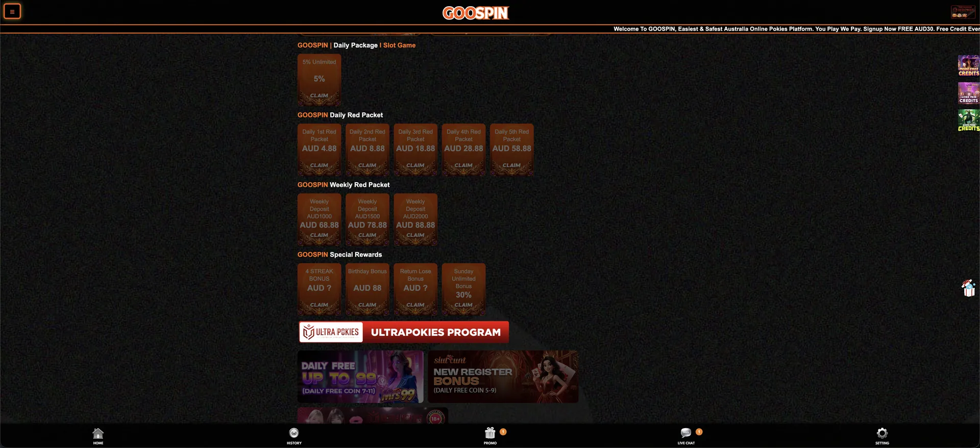Claim the 4 Streak Bonus
The height and width of the screenshot is (448, 980).
[319, 305]
